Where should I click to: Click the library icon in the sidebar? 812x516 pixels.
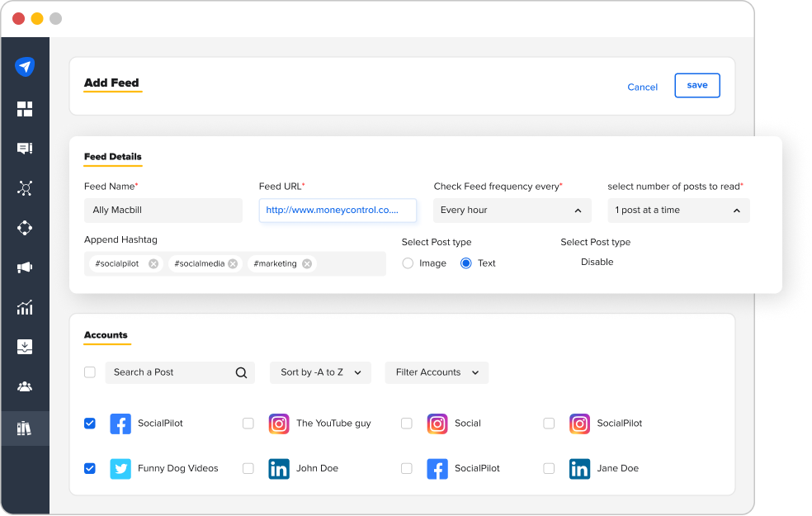[25, 428]
